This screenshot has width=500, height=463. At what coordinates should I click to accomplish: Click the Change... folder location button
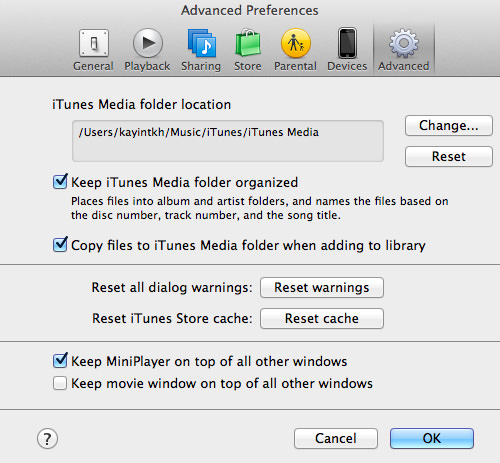[449, 126]
